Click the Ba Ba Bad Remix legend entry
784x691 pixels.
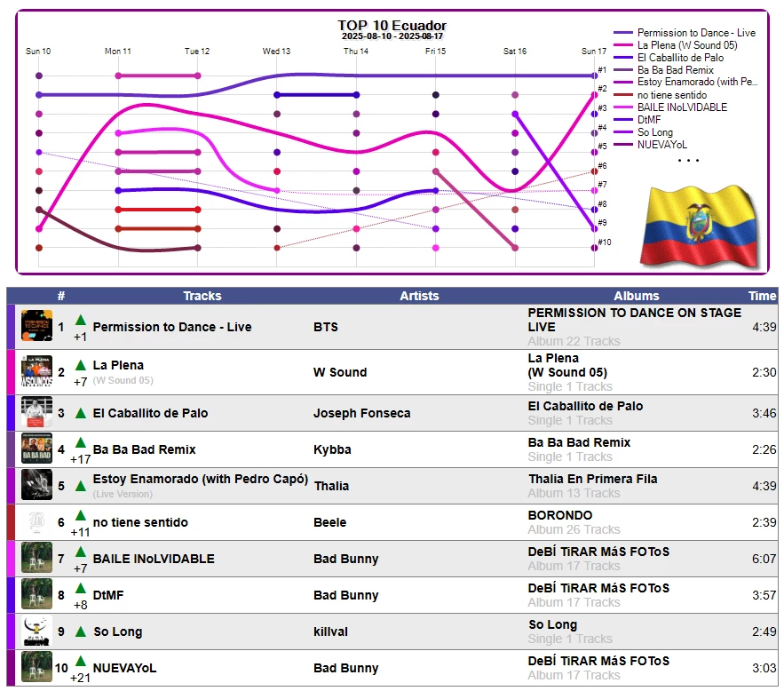pyautogui.click(x=663, y=70)
